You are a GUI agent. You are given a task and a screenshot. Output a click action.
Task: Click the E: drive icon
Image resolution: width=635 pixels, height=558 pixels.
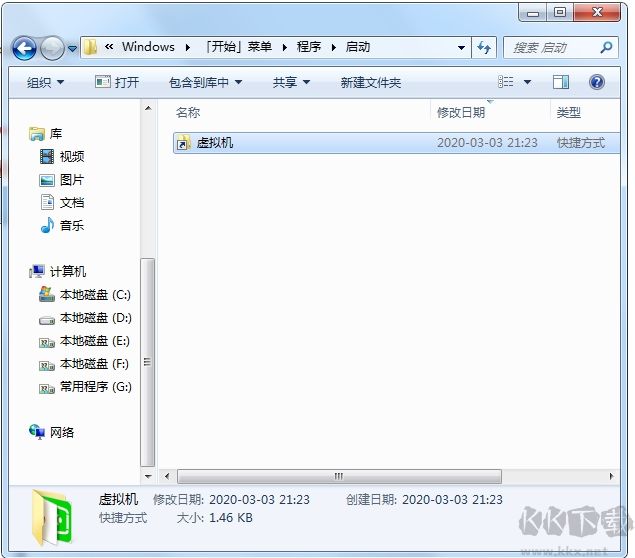(47, 343)
